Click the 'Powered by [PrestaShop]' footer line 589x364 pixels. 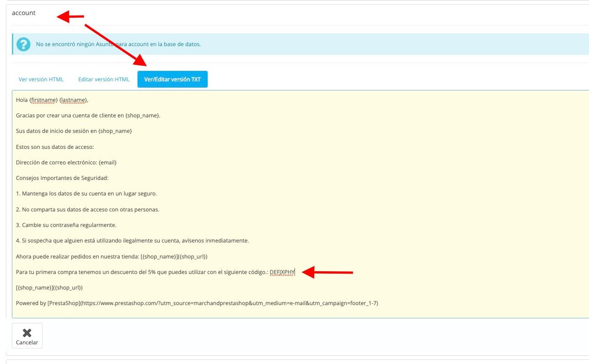[x=197, y=303]
